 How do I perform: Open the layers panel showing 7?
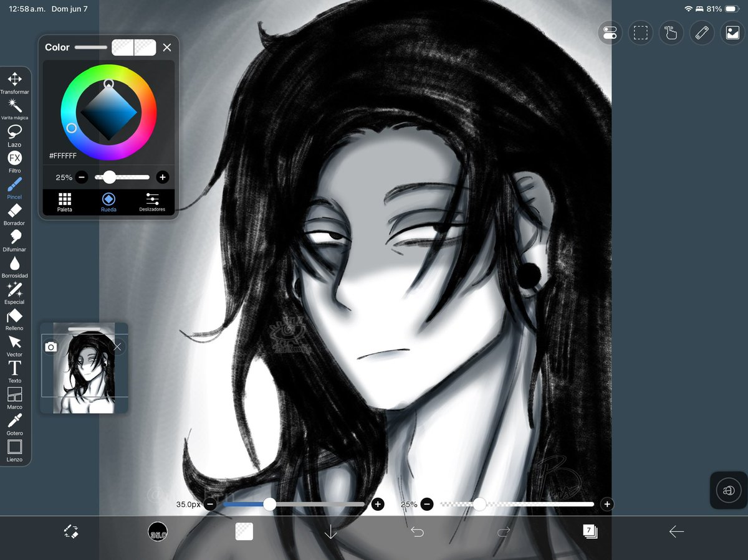590,531
